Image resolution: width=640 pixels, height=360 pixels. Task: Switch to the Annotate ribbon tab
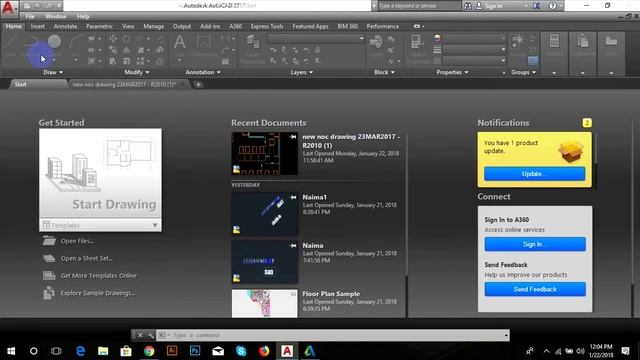[x=65, y=26]
